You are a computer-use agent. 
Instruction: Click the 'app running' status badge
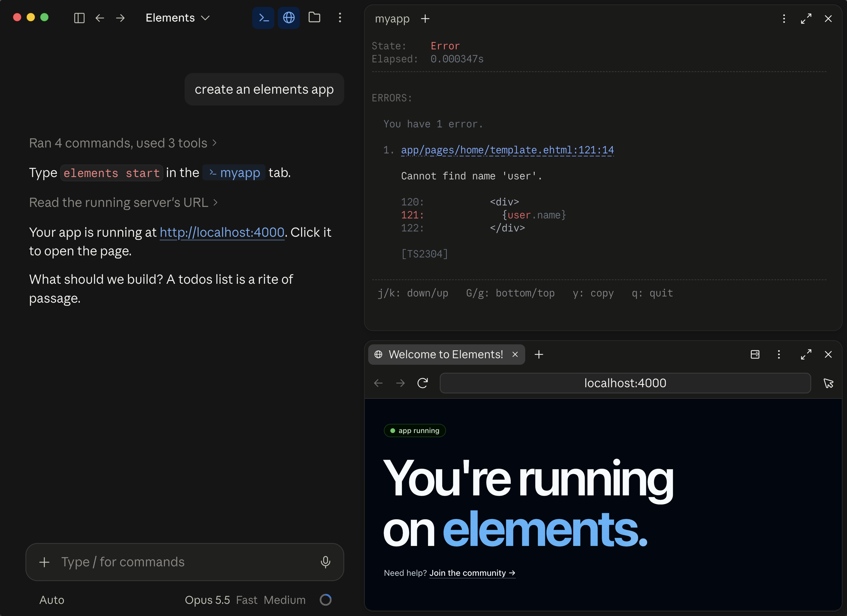pos(415,430)
